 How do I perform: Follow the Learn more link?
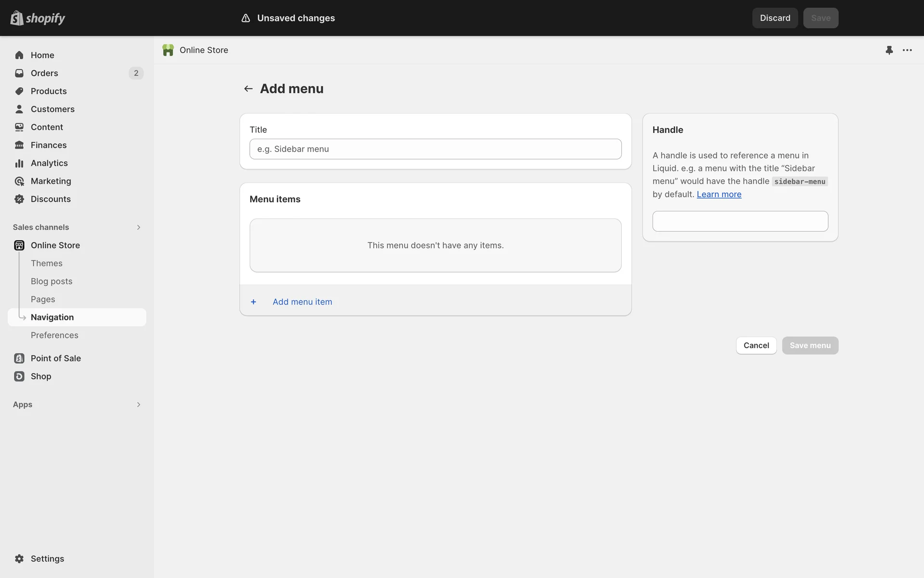click(x=719, y=194)
